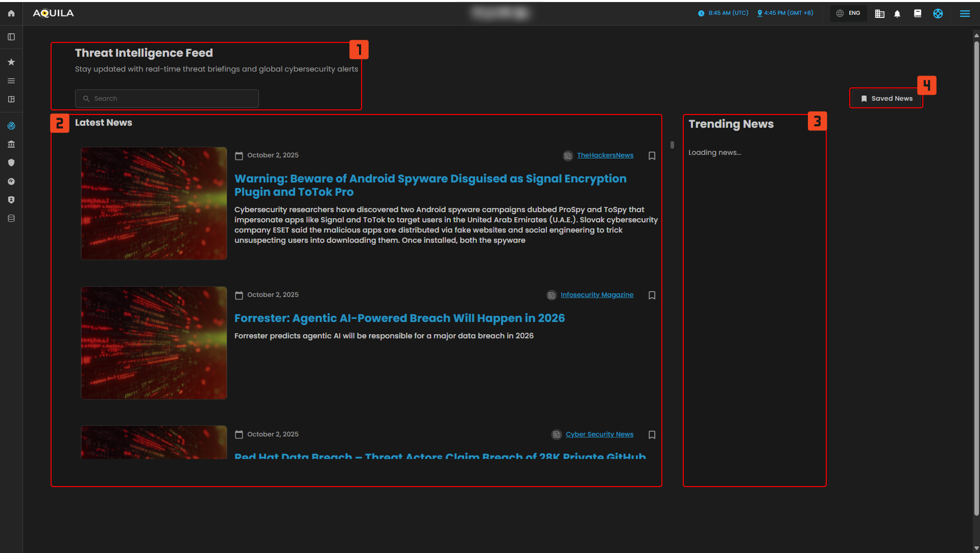Bookmark the Red Hat Data Breach article
980x553 pixels.
pos(652,435)
